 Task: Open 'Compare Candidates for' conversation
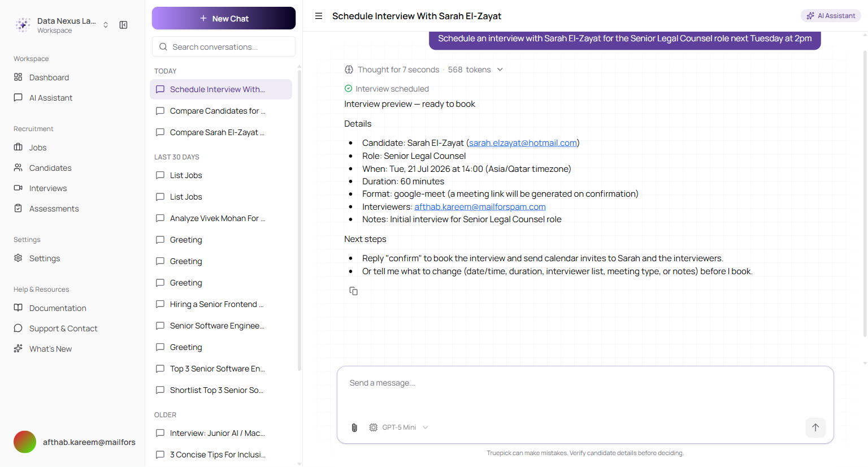pyautogui.click(x=221, y=111)
